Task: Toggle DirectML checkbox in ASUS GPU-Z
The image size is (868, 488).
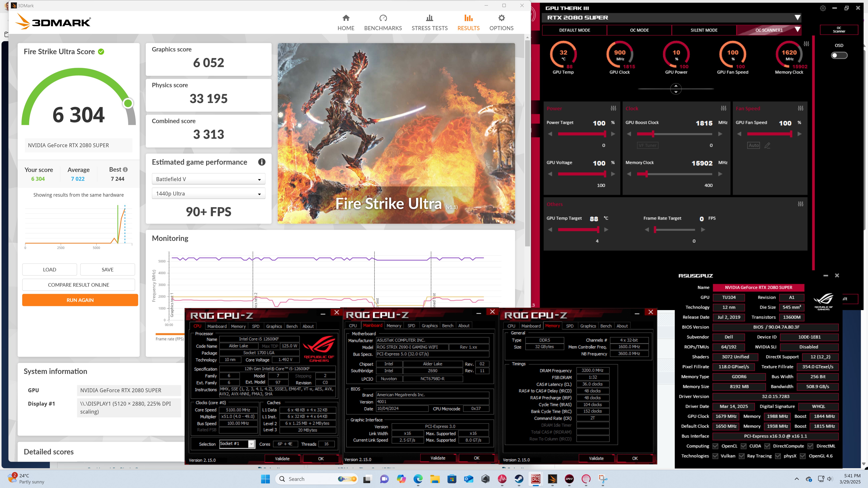Action: pyautogui.click(x=810, y=446)
